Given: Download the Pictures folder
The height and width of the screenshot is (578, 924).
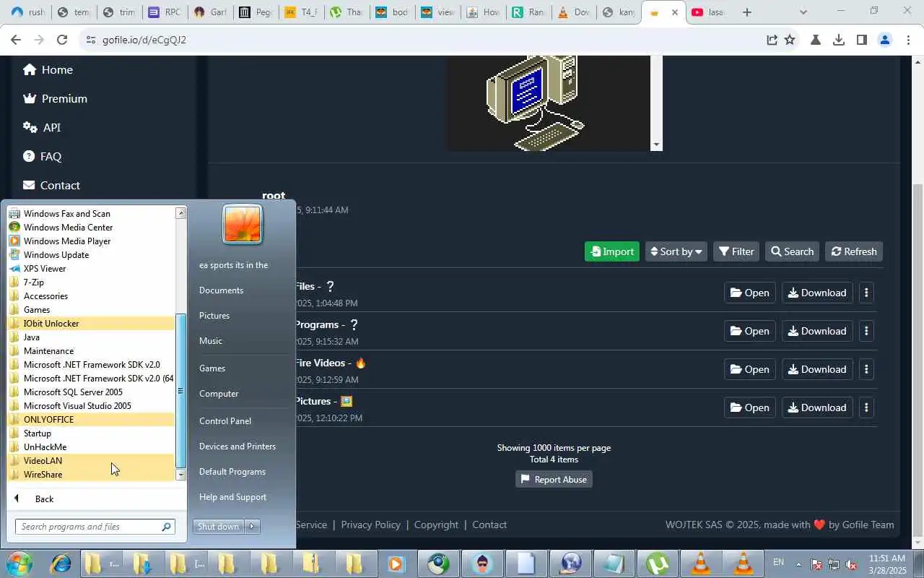Looking at the screenshot, I should coord(817,407).
